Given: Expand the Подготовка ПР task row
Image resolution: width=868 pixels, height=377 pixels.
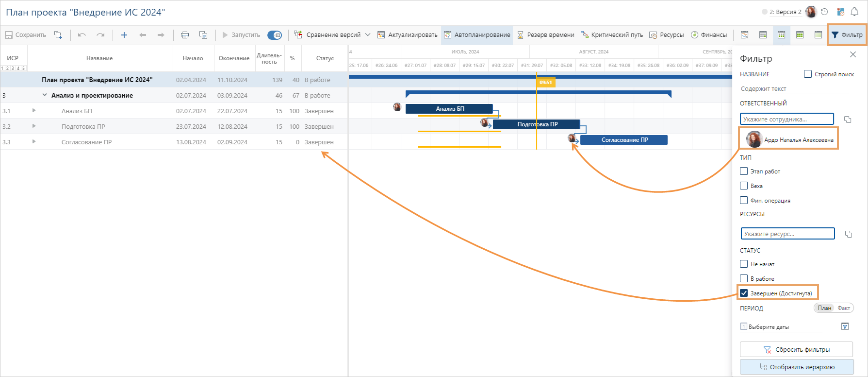Looking at the screenshot, I should click(34, 126).
